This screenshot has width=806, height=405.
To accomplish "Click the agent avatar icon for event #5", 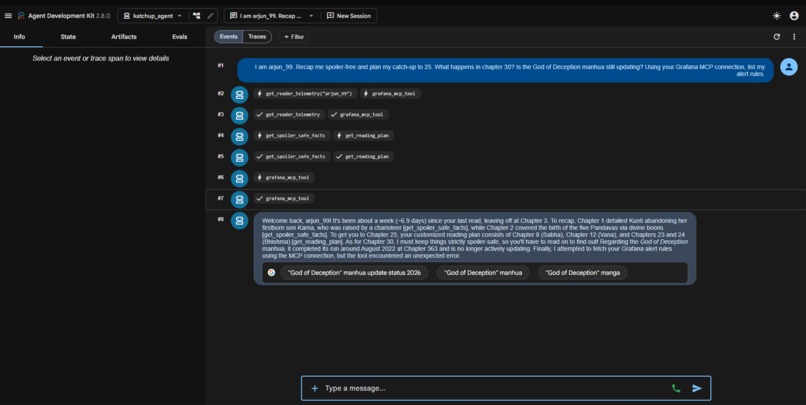I will coord(239,158).
